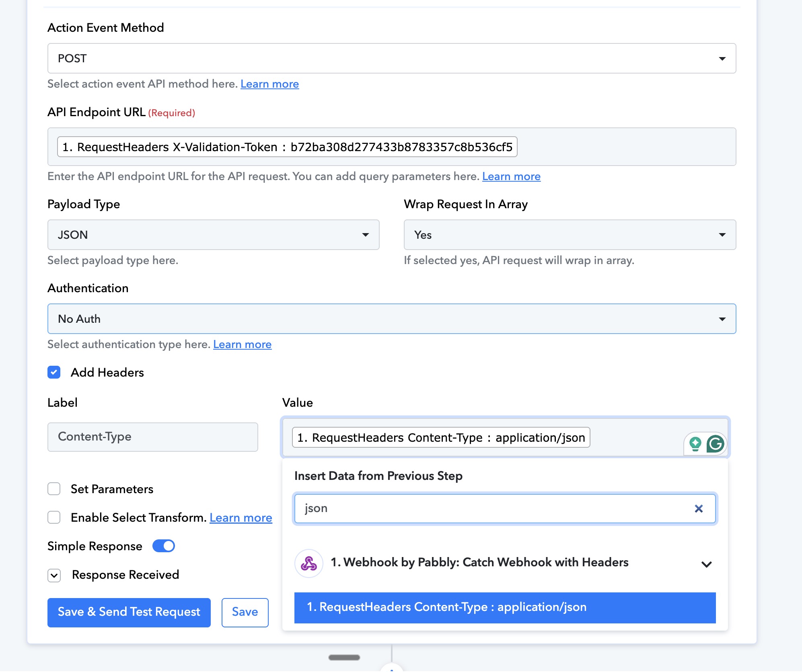Clear the json search with X icon
The height and width of the screenshot is (672, 802).
[699, 509]
